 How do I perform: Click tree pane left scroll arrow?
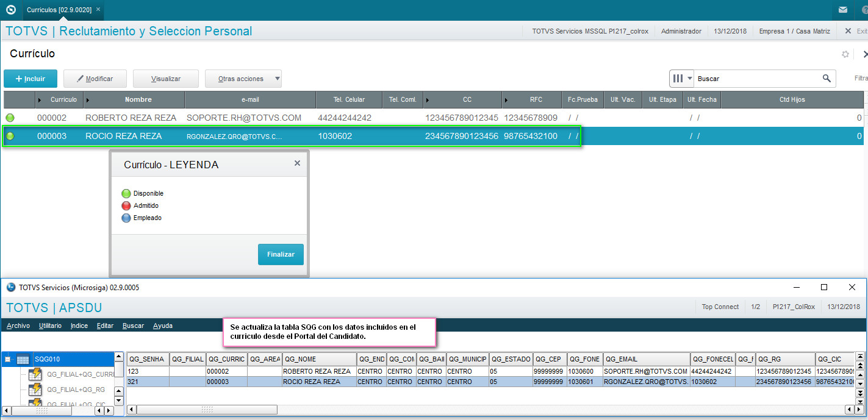click(7, 410)
